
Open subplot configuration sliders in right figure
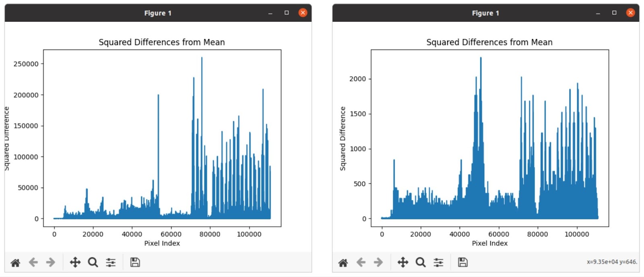(x=438, y=263)
